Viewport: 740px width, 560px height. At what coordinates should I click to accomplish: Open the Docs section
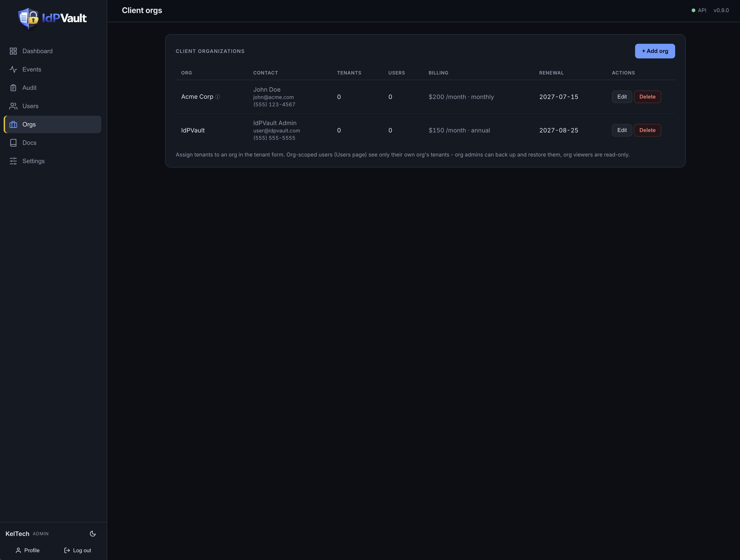tap(52, 143)
